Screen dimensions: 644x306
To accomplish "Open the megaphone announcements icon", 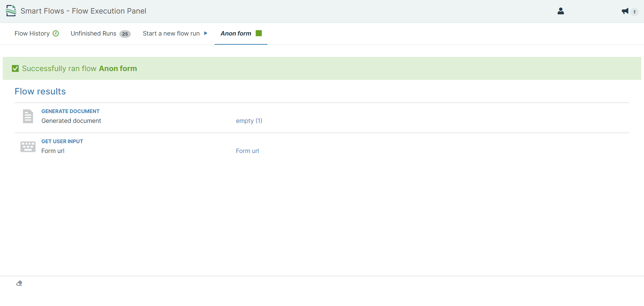I will (625, 11).
